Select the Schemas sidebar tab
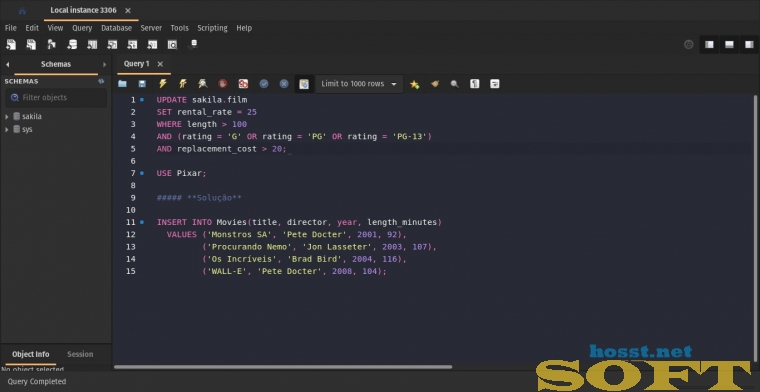 coord(56,64)
